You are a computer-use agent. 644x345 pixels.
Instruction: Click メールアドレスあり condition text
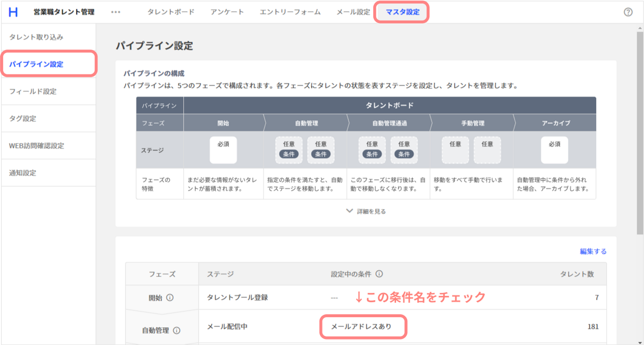(361, 327)
